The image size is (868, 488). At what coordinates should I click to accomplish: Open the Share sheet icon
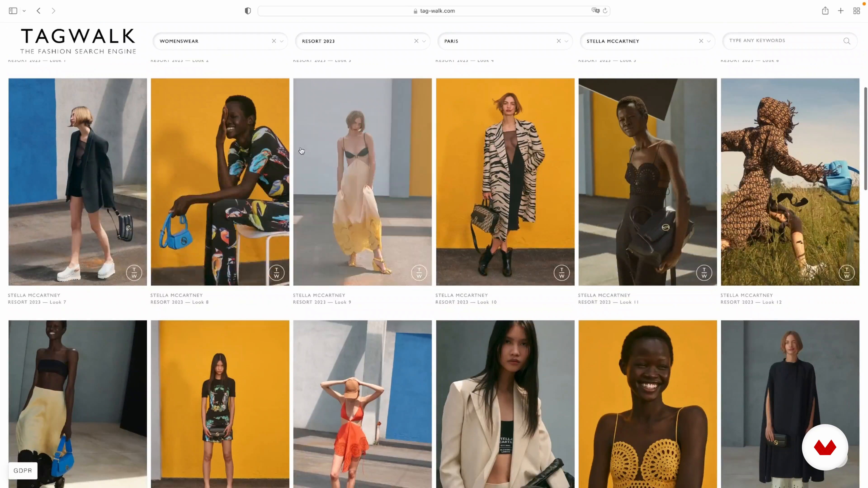click(x=825, y=10)
